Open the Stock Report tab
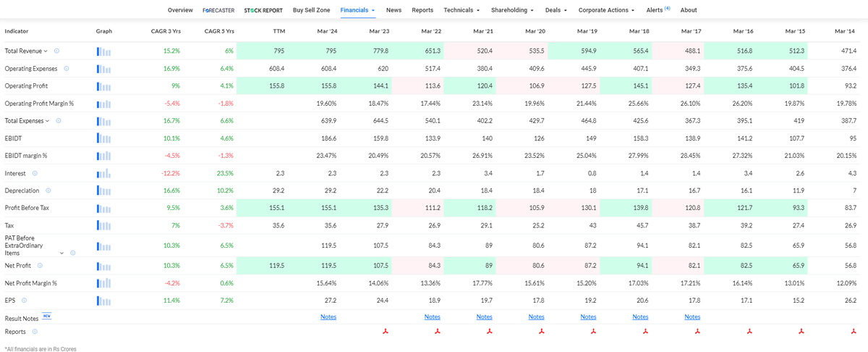868x352 pixels. [x=263, y=10]
